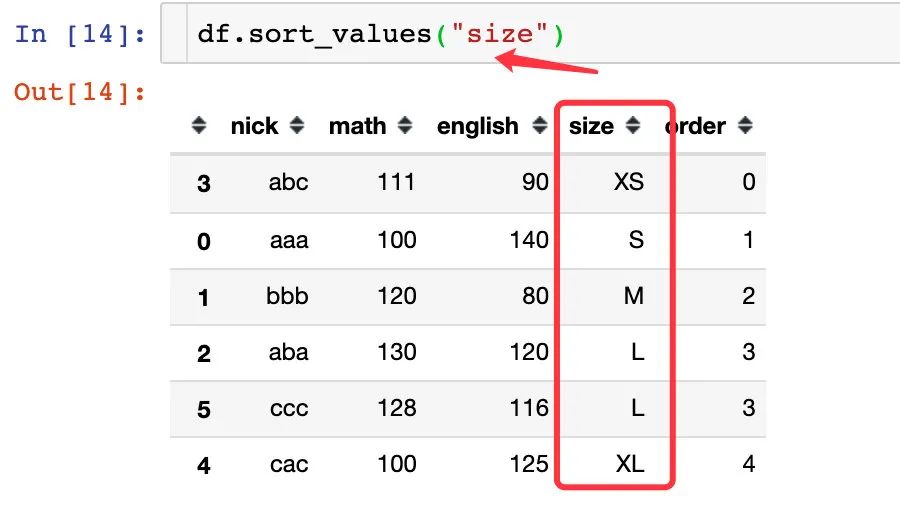Click order value 4 in row cac

point(748,463)
